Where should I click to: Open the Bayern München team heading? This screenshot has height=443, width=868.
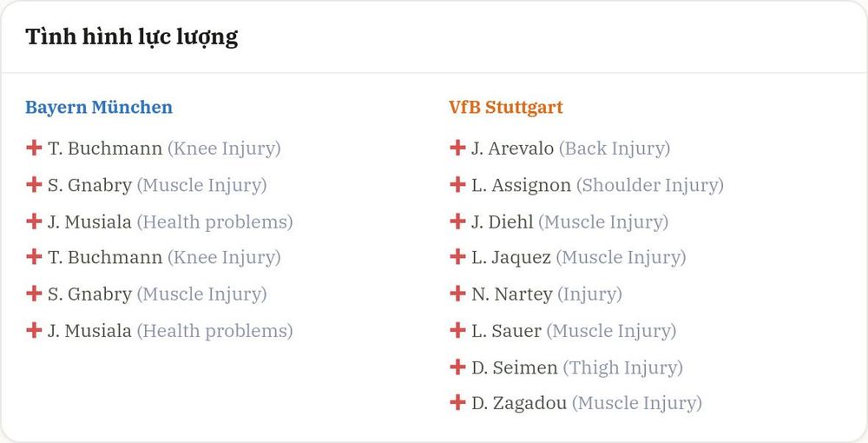pyautogui.click(x=99, y=107)
